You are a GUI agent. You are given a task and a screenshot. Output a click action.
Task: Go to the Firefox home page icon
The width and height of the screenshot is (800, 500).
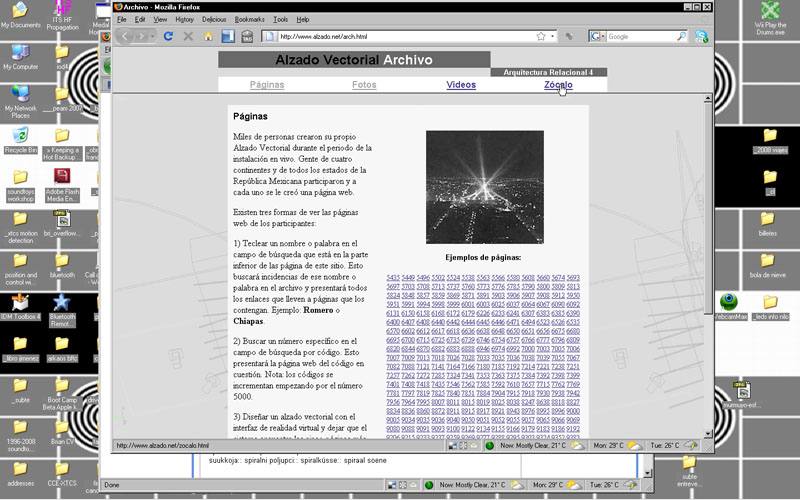(x=208, y=36)
